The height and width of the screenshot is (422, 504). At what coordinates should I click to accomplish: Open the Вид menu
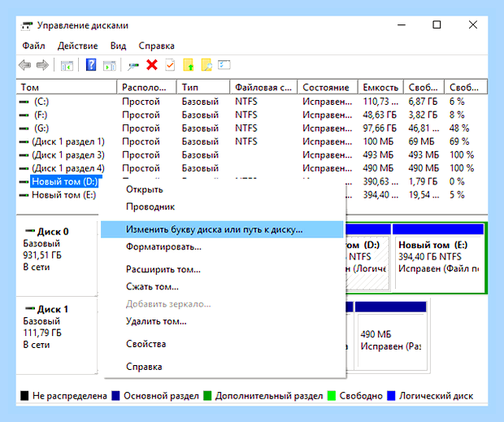point(119,46)
